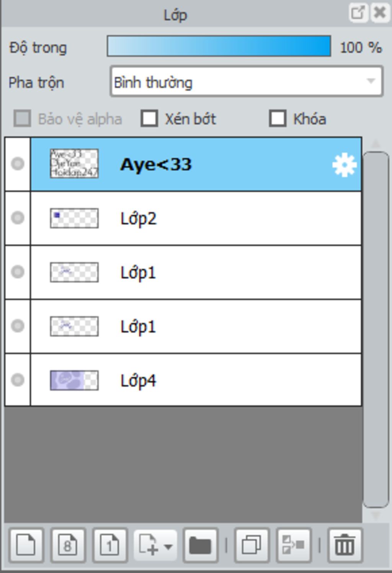Undock the Lớp panel
392x573 pixels.
[358, 13]
